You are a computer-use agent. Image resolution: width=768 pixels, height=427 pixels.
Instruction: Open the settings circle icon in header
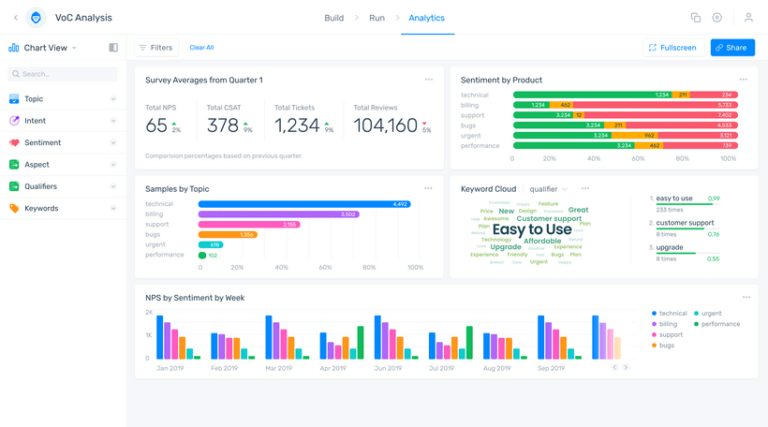click(717, 18)
